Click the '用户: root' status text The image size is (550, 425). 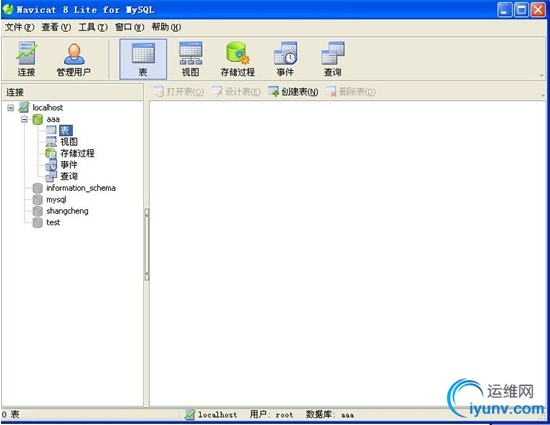[271, 414]
